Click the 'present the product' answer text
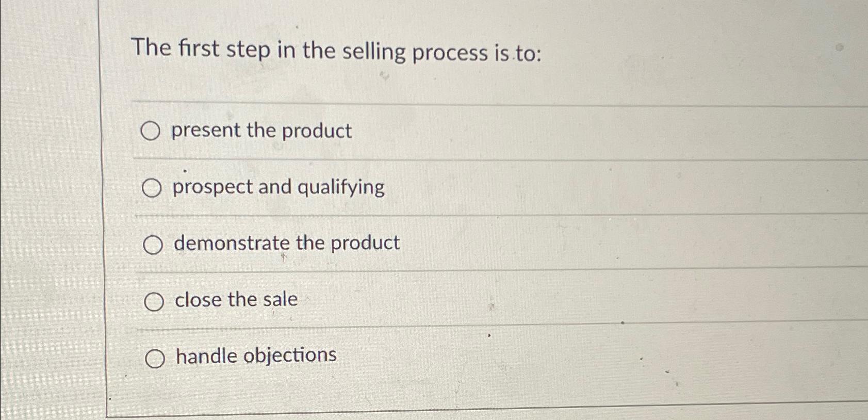868x420 pixels. click(x=261, y=131)
